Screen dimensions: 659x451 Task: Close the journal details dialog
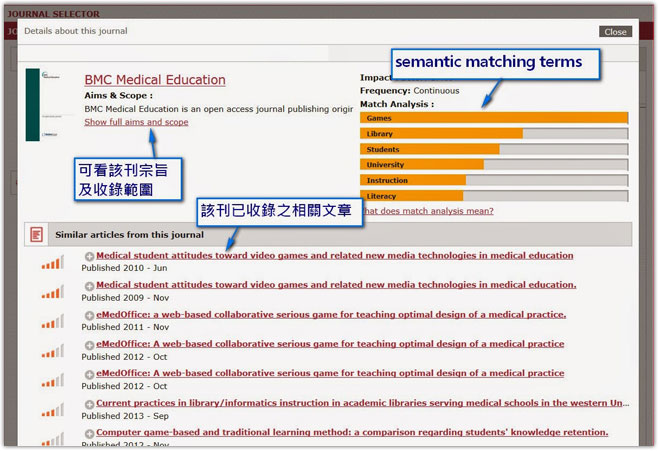pos(615,32)
